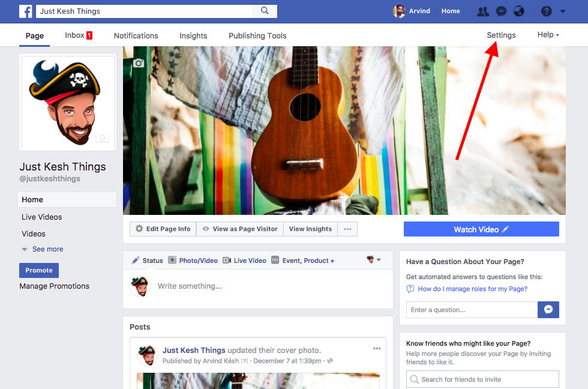The image size is (588, 389).
Task: Switch to the Insights tab
Action: (193, 35)
